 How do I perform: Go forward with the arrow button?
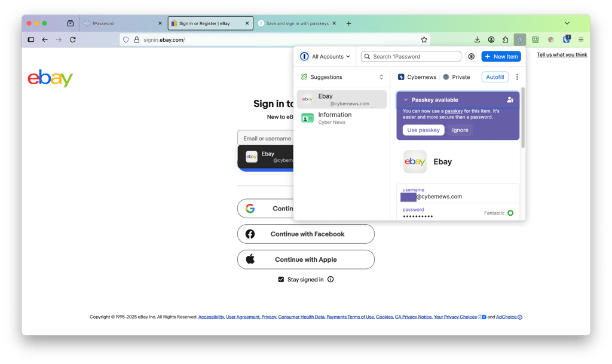point(59,39)
